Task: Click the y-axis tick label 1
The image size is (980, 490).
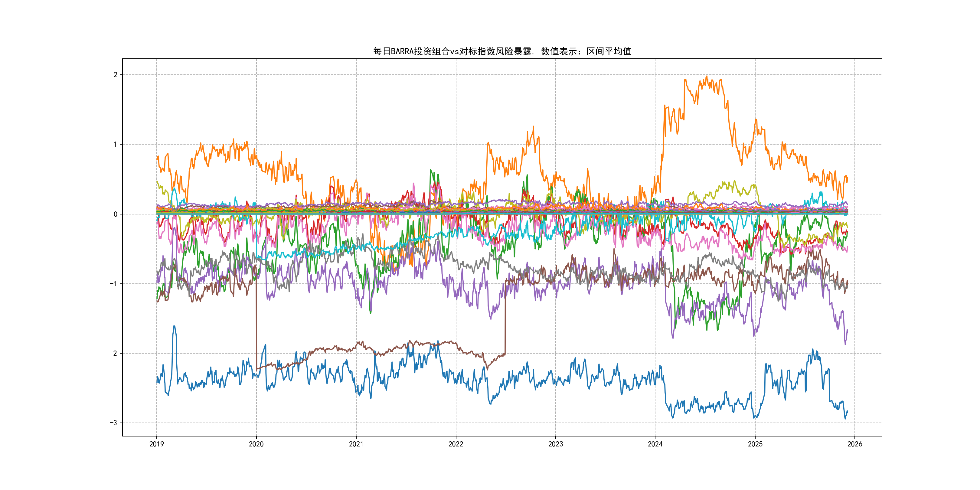Action: click(x=115, y=145)
